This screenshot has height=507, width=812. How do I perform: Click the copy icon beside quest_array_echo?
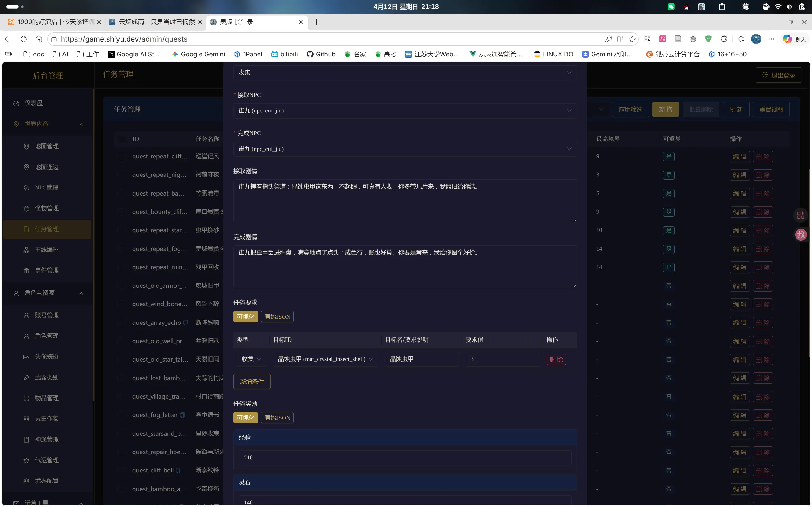coord(186,323)
